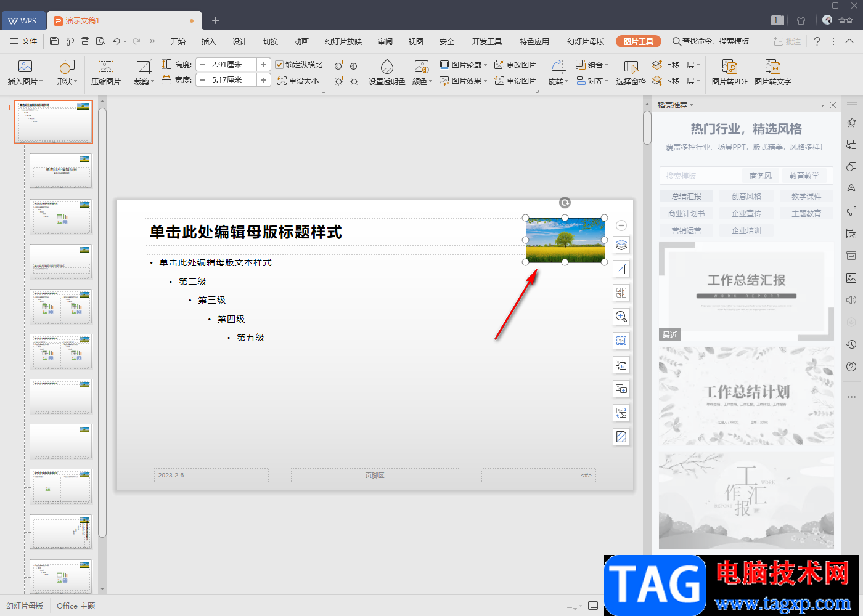Open the 工作总结汇报 template thumbnail

coord(746,291)
